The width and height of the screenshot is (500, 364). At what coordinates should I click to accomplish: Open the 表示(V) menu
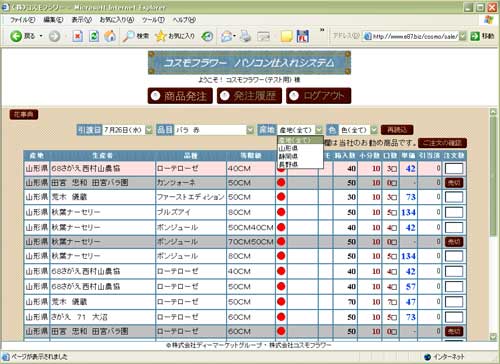coord(82,20)
